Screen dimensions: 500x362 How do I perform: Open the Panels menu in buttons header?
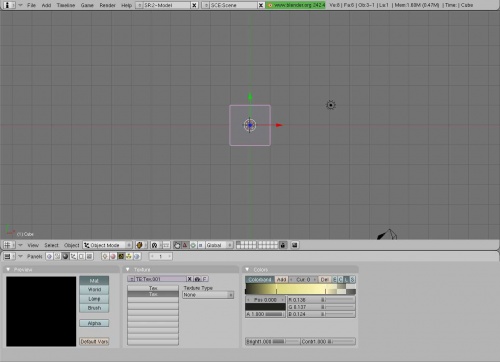(35, 256)
